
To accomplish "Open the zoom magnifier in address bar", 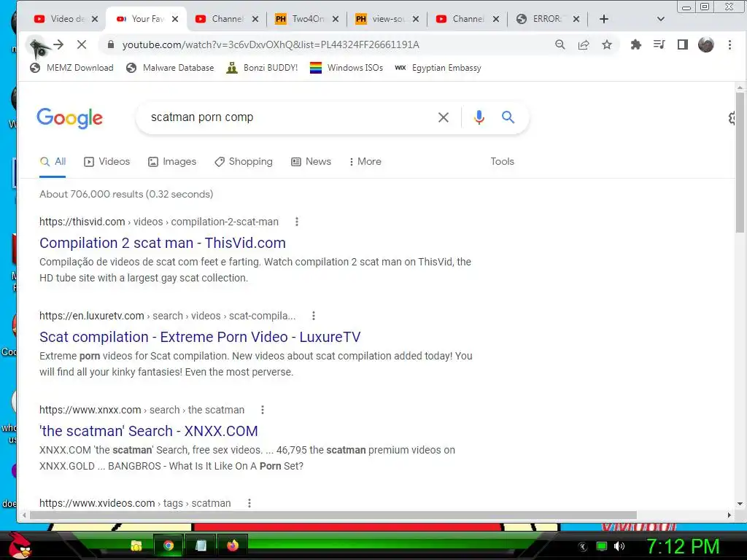I will pos(560,44).
